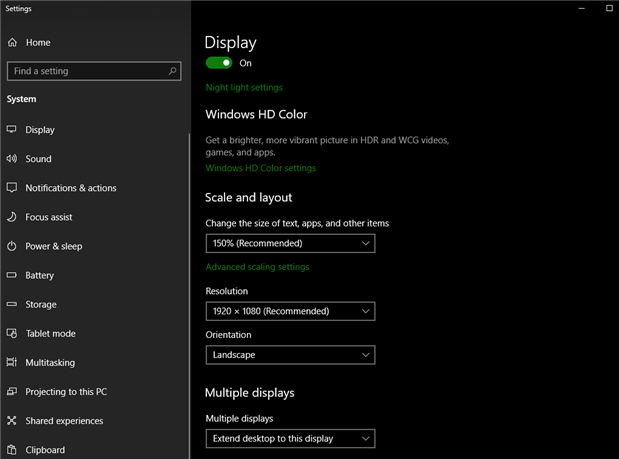Screen dimensions: 619x459
Task: Click Advanced scaling settings link
Action: (x=257, y=267)
